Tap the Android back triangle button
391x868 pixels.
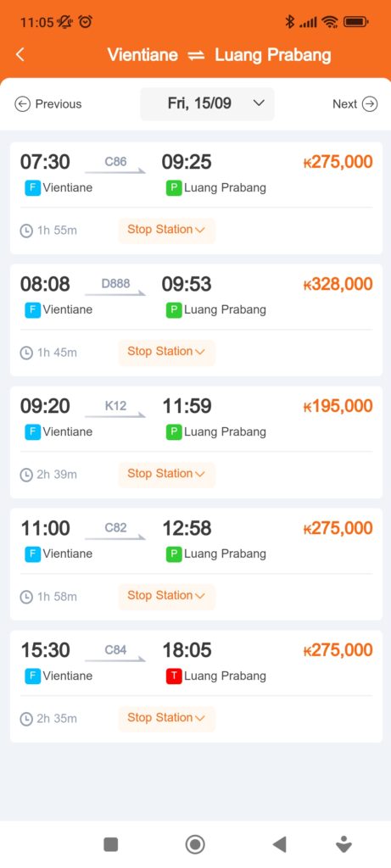280,844
